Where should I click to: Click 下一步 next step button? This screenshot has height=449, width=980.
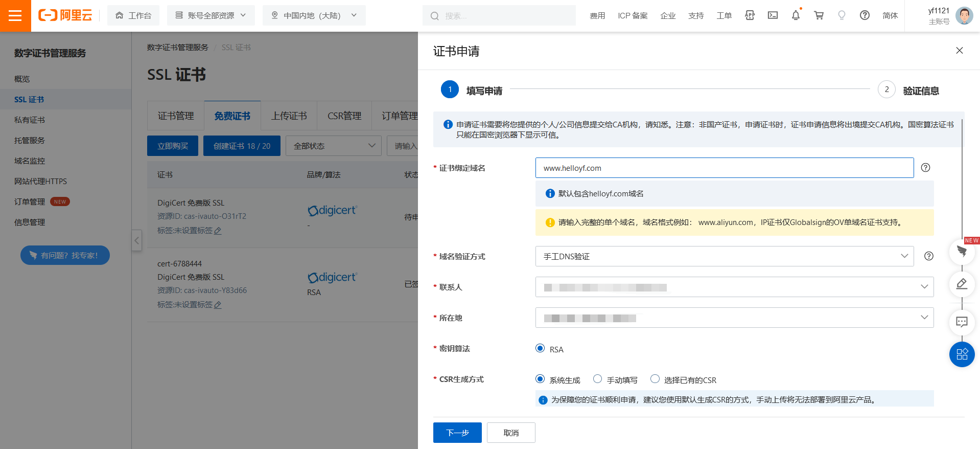pos(457,433)
